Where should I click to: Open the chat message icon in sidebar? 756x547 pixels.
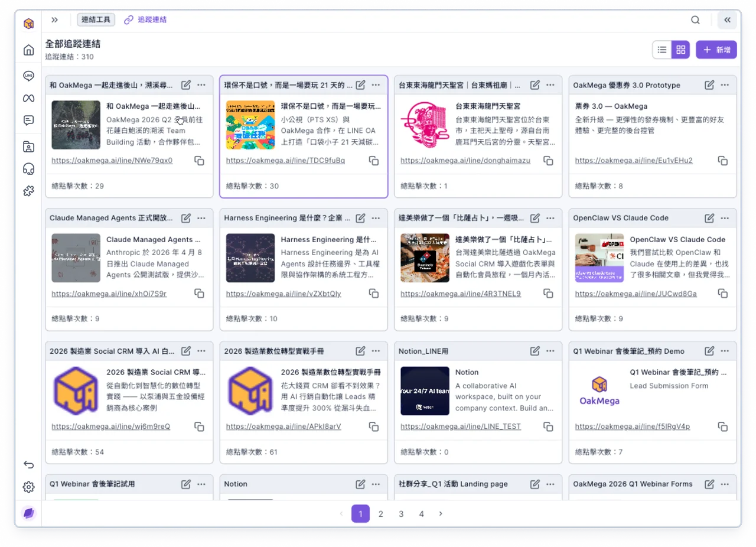point(28,121)
